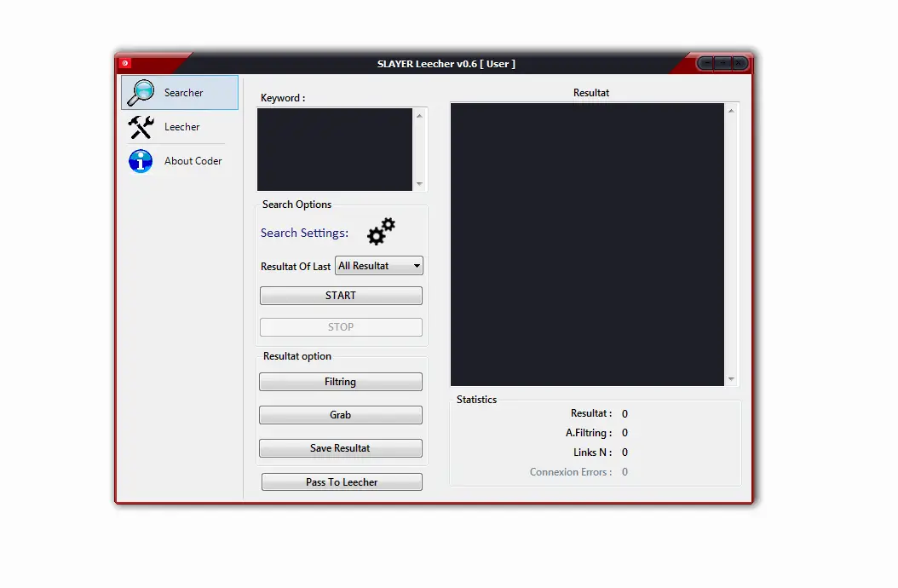The height and width of the screenshot is (588, 898).
Task: Click the About Coder info icon
Action: coord(140,160)
